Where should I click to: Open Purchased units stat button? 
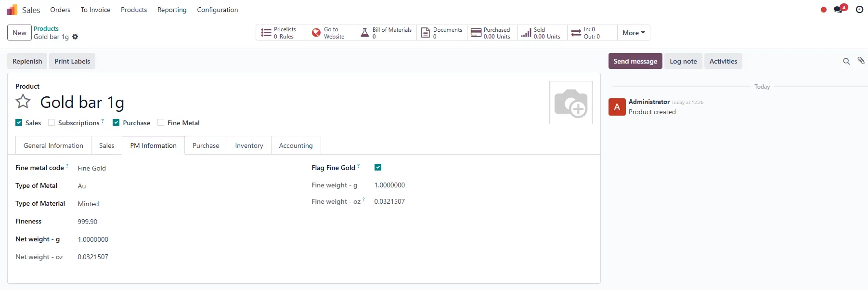[492, 33]
